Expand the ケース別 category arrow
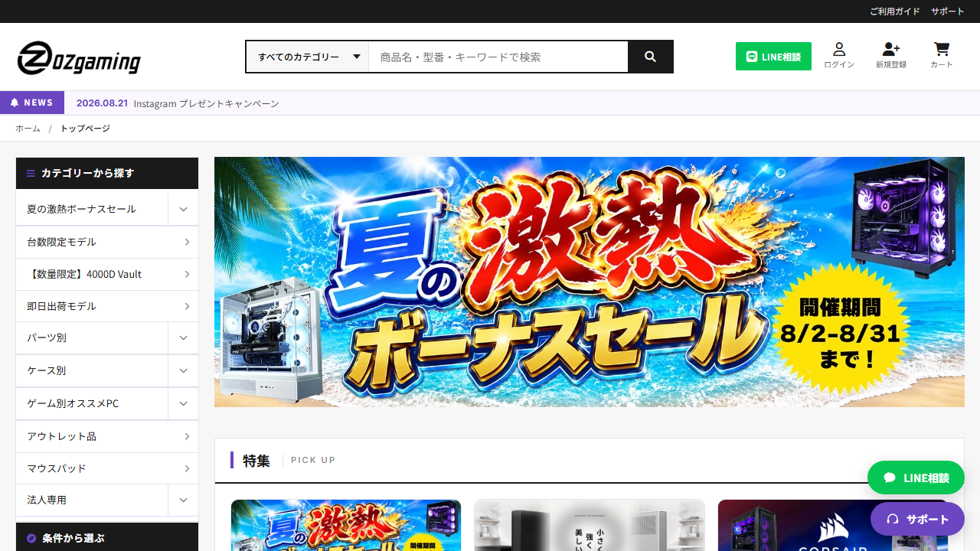Image resolution: width=980 pixels, height=551 pixels. 184,370
